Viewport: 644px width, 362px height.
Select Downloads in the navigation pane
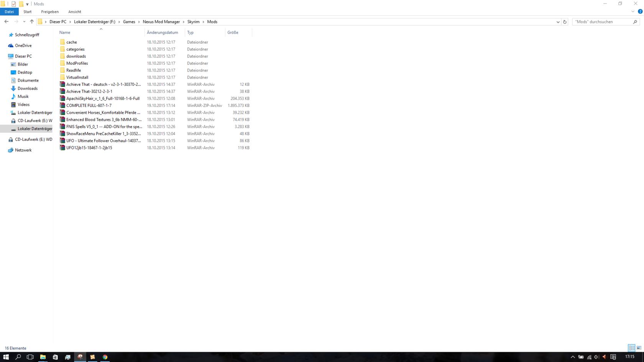click(27, 88)
